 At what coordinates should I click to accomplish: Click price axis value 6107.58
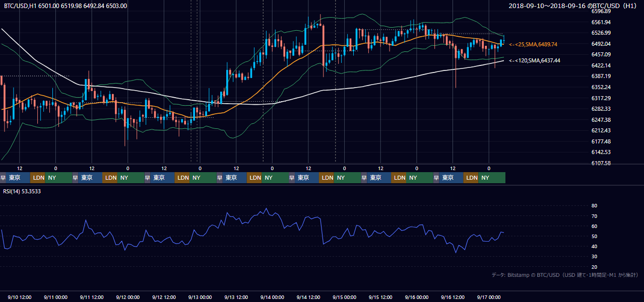click(601, 163)
